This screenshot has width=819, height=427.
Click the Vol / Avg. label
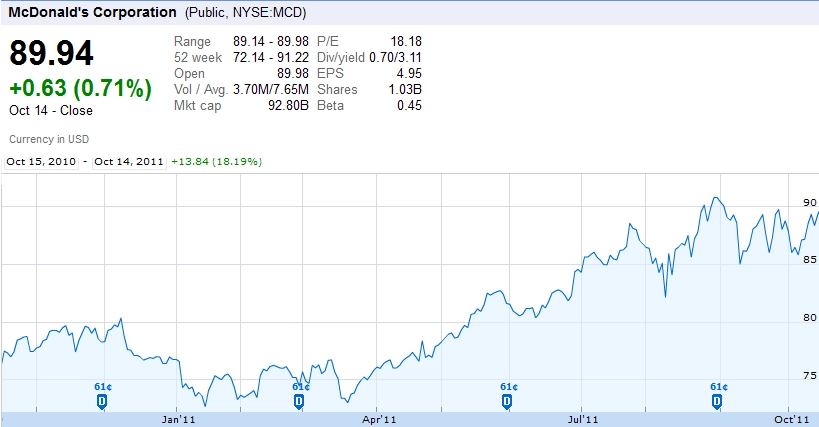pos(201,90)
